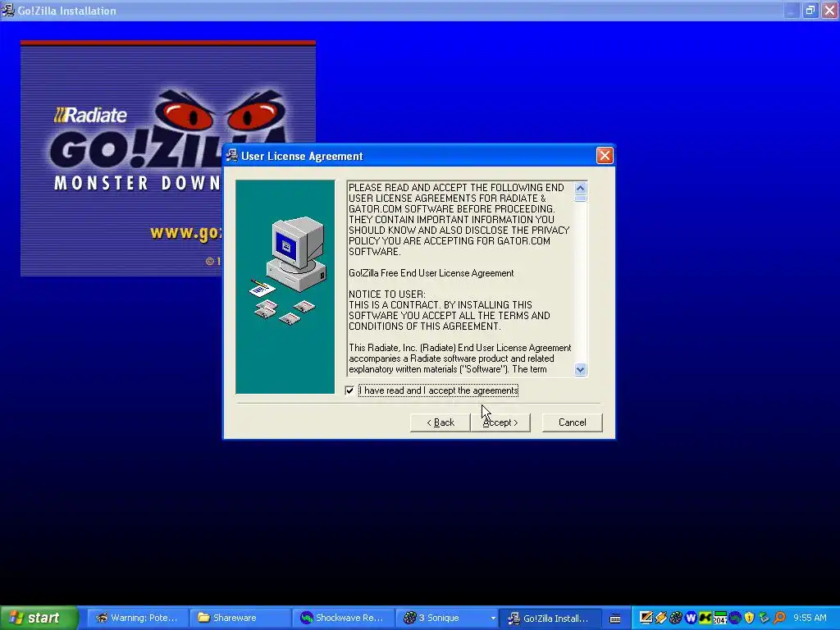Click the installer icon in the dialog title bar

(x=232, y=156)
